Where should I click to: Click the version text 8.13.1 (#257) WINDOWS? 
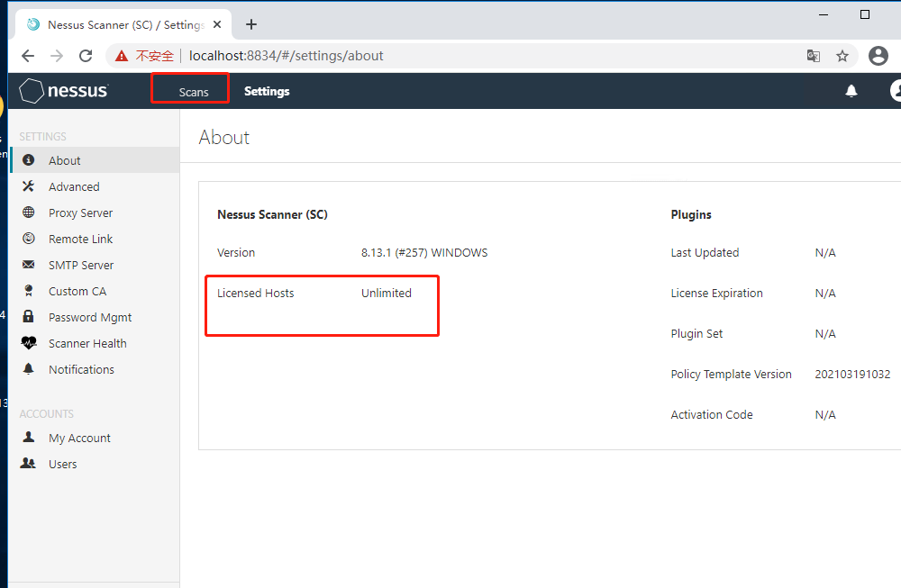point(424,253)
